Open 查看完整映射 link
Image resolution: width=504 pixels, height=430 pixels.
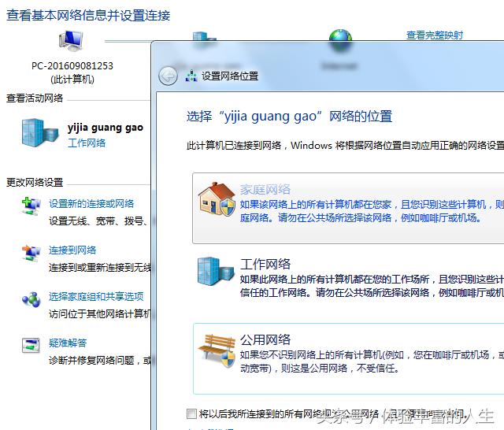[x=435, y=35]
